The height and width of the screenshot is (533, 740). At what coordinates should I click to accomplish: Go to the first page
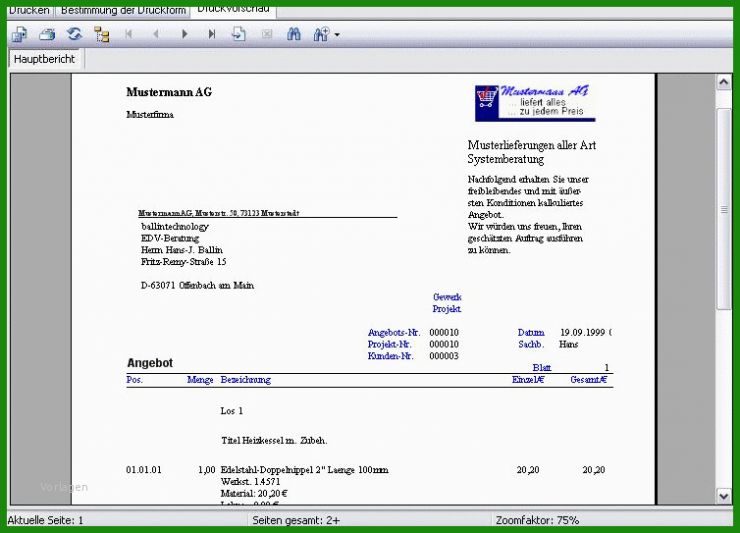128,34
